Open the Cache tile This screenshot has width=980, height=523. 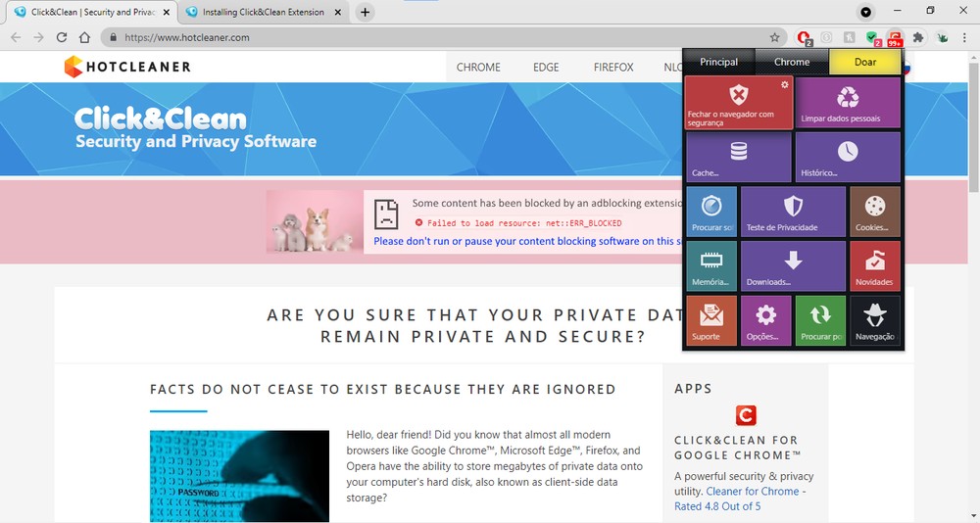click(x=739, y=157)
